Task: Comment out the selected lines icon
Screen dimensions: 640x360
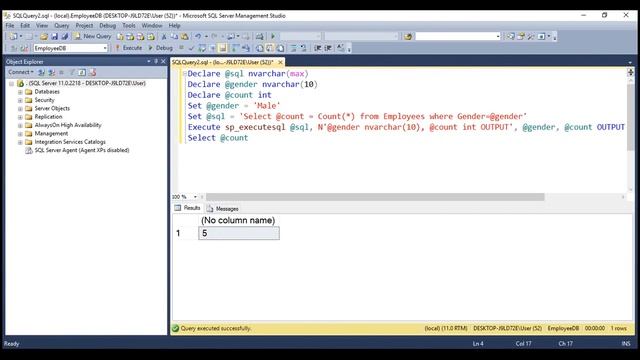Action: coord(293,48)
